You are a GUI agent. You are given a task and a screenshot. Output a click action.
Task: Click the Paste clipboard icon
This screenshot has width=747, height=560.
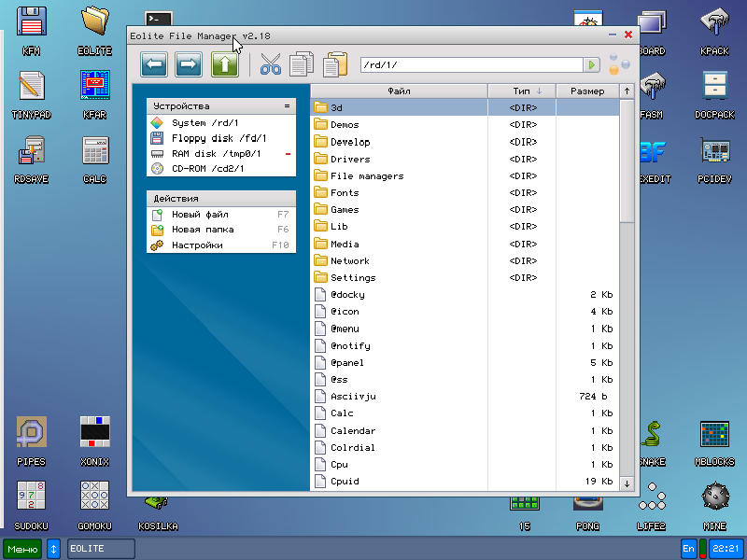333,64
